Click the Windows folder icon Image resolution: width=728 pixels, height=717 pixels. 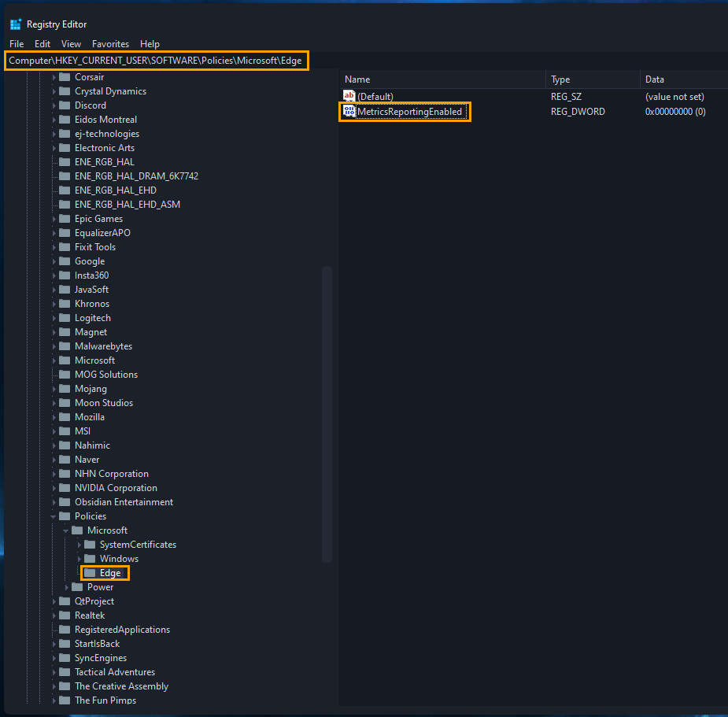[90, 559]
